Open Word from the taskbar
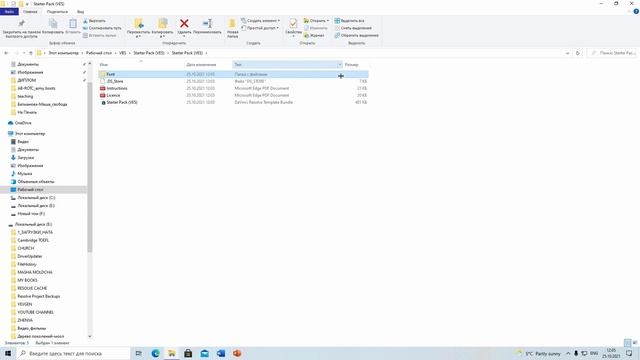640x360 pixels. click(x=221, y=353)
